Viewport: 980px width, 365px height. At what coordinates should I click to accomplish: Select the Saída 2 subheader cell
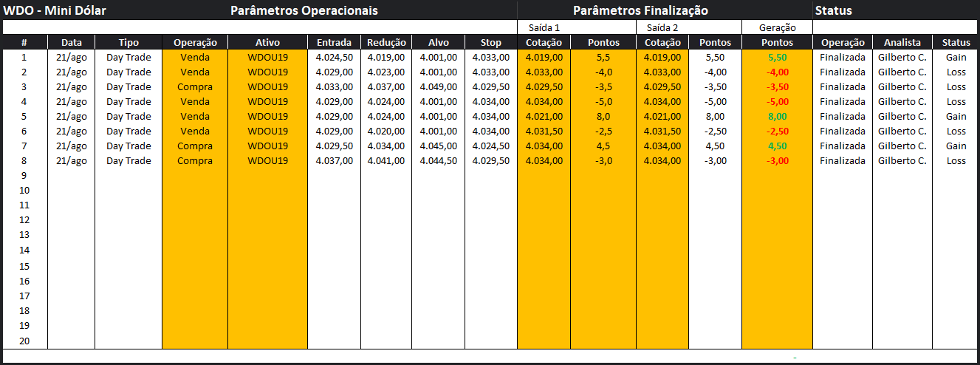click(662, 27)
